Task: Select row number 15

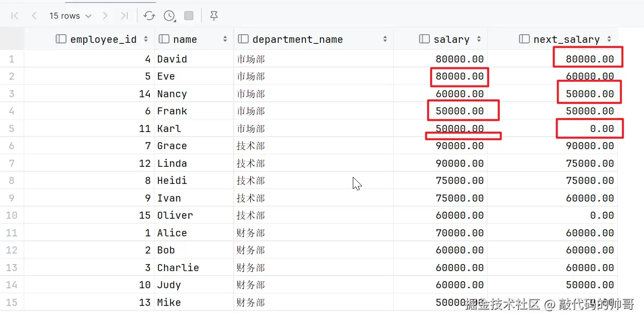Action: (12, 302)
